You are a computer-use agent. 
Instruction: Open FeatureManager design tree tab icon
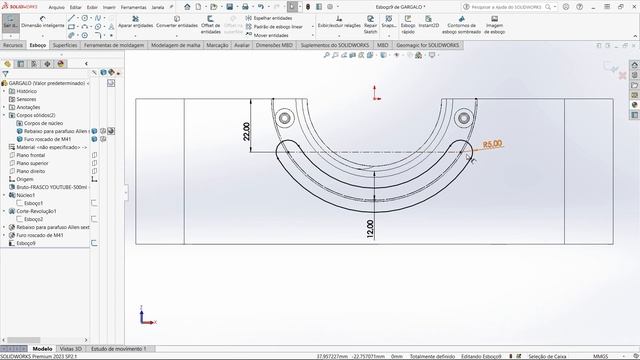pyautogui.click(x=7, y=64)
